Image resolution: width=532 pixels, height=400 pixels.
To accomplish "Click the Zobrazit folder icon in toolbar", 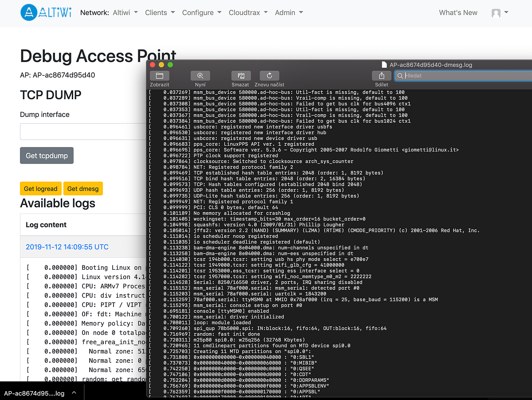I will click(x=159, y=75).
